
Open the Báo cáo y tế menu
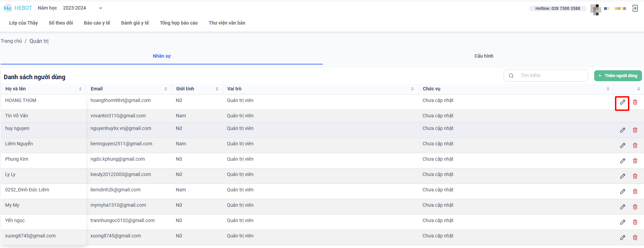tap(97, 23)
